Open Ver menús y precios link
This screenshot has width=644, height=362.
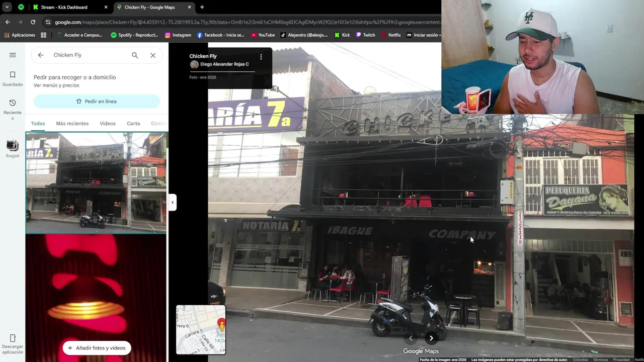point(56,85)
